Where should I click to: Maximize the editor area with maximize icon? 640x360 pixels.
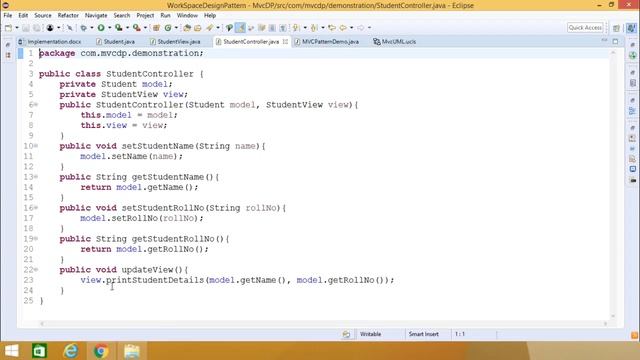(616, 41)
